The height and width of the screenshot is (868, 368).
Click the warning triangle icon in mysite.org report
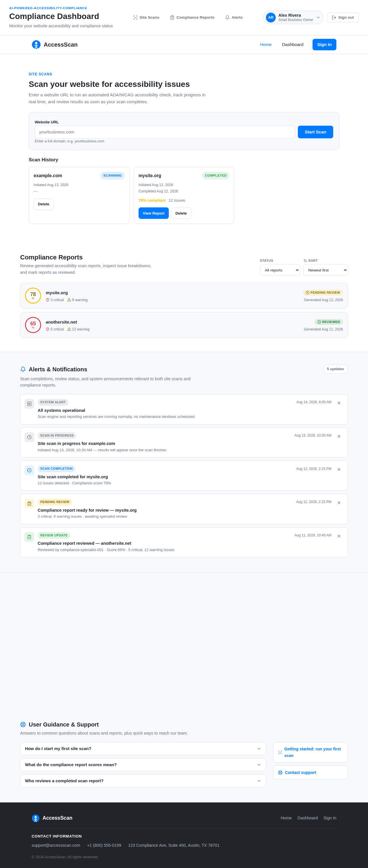[69, 300]
